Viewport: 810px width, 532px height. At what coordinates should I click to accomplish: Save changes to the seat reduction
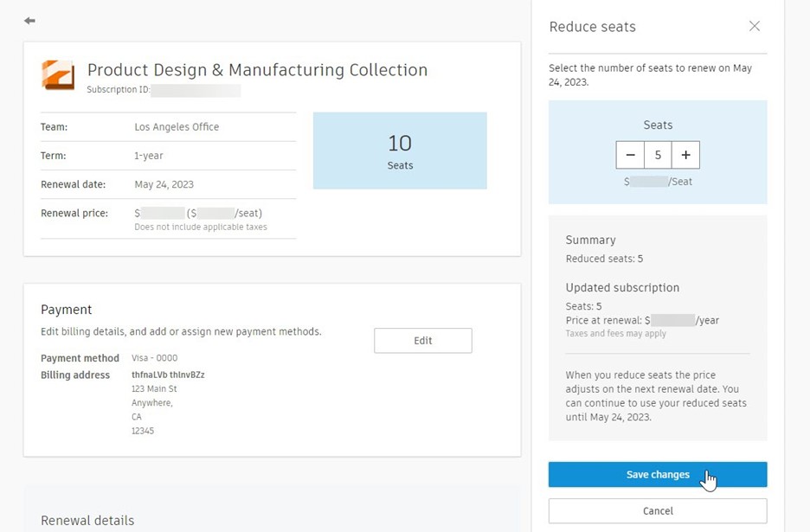pyautogui.click(x=658, y=475)
